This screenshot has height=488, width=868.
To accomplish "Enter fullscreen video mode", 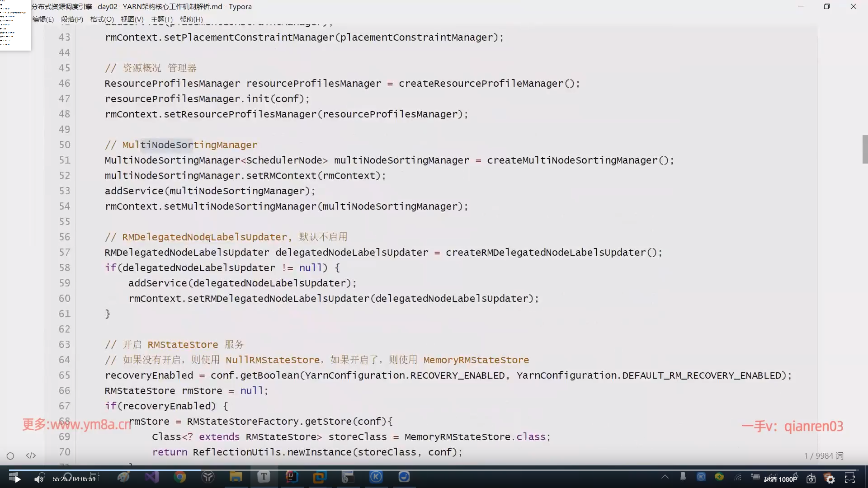I will [850, 478].
